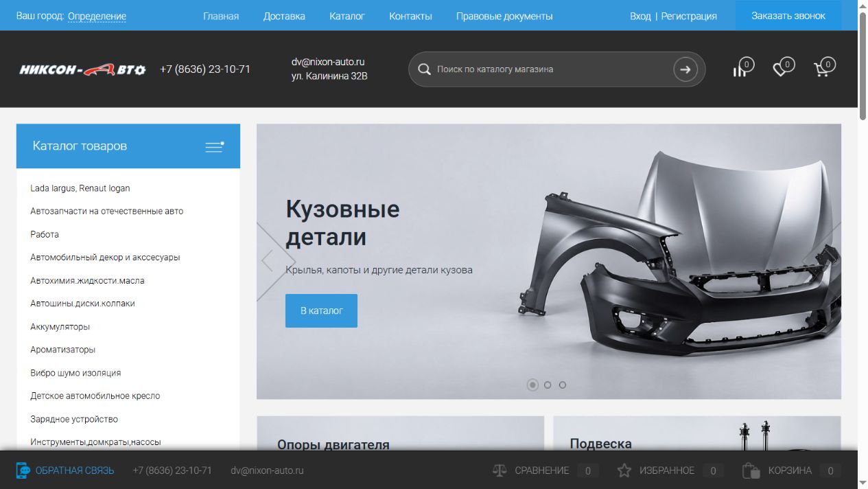The height and width of the screenshot is (489, 868).
Task: Click bottom bar phone +7 (8636) 23-10-71
Action: coord(172,470)
